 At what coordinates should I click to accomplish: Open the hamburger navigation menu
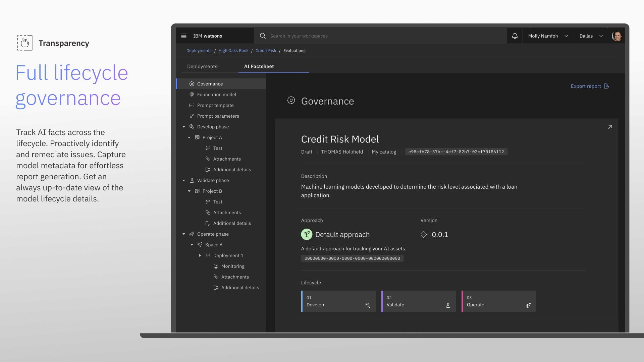tap(184, 36)
